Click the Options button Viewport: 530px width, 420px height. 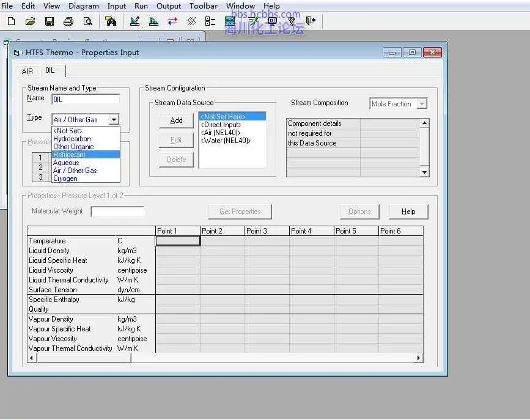[359, 212]
